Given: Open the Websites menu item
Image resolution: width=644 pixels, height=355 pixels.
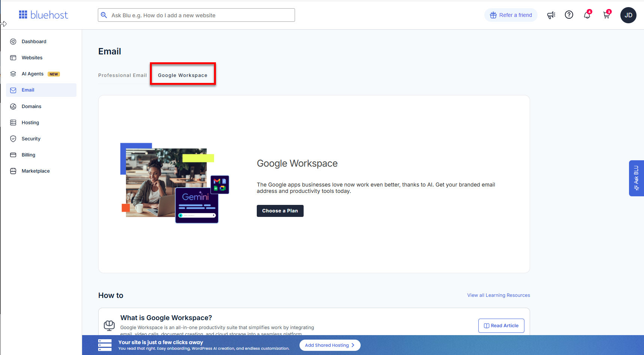Looking at the screenshot, I should pyautogui.click(x=41, y=58).
